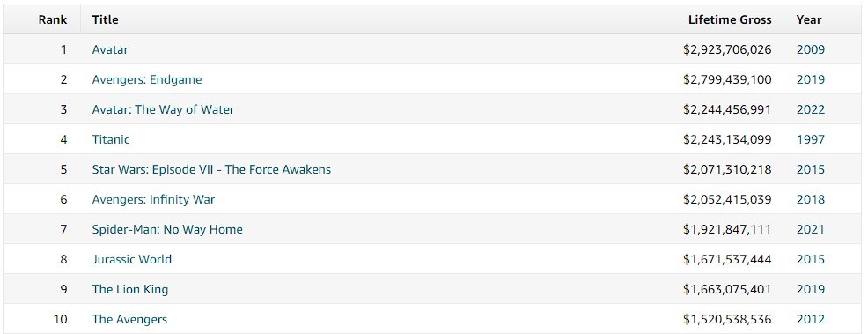
Task: Click the 2018 year link
Action: point(811,199)
